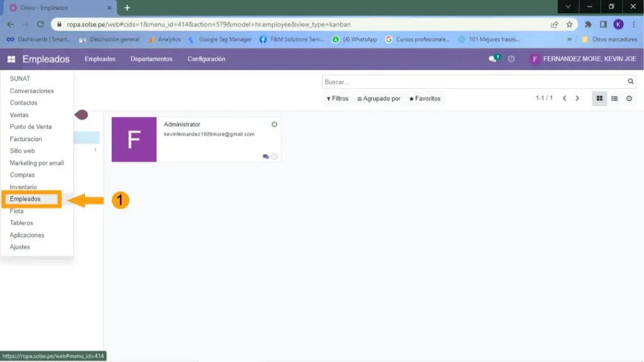Switch to kanban view
Viewport: 644px width, 362px height.
click(x=599, y=99)
